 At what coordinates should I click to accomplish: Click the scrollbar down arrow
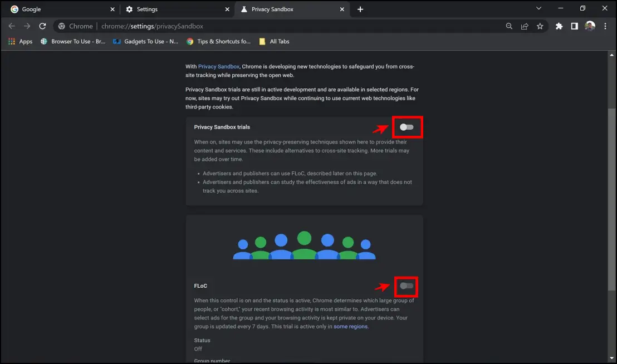pos(611,358)
